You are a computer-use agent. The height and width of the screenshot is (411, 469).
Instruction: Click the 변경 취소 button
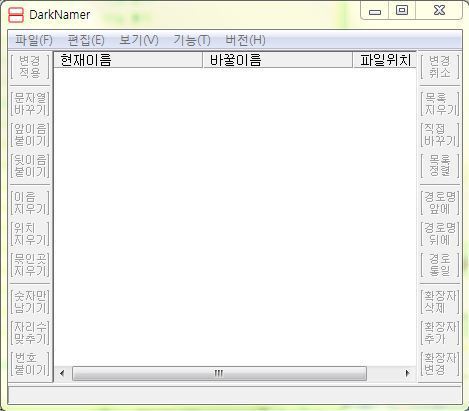(x=440, y=67)
